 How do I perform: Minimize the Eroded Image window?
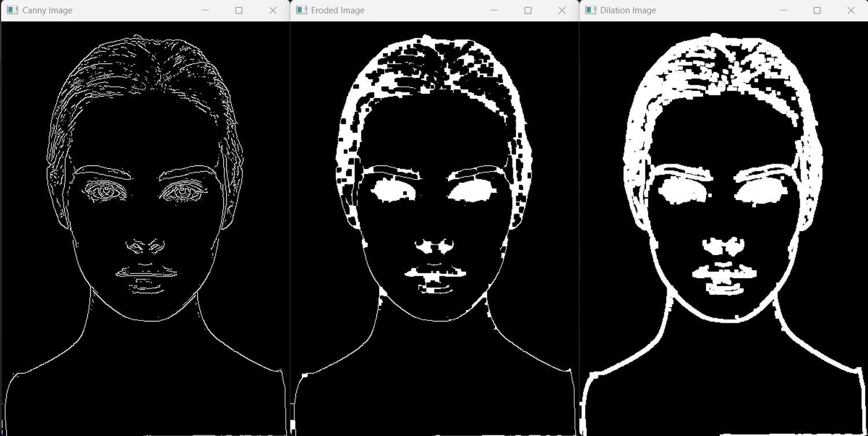tap(494, 10)
